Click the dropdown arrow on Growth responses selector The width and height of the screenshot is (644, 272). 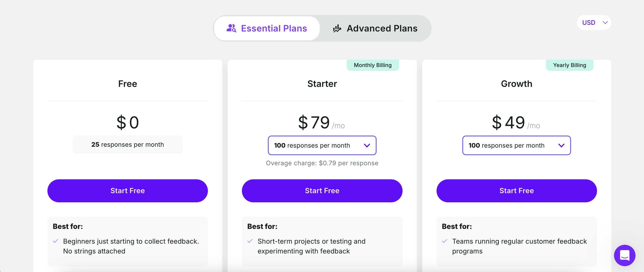561,145
